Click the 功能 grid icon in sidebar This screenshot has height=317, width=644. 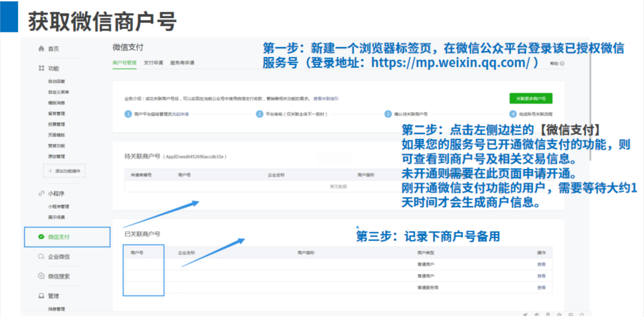[41, 68]
